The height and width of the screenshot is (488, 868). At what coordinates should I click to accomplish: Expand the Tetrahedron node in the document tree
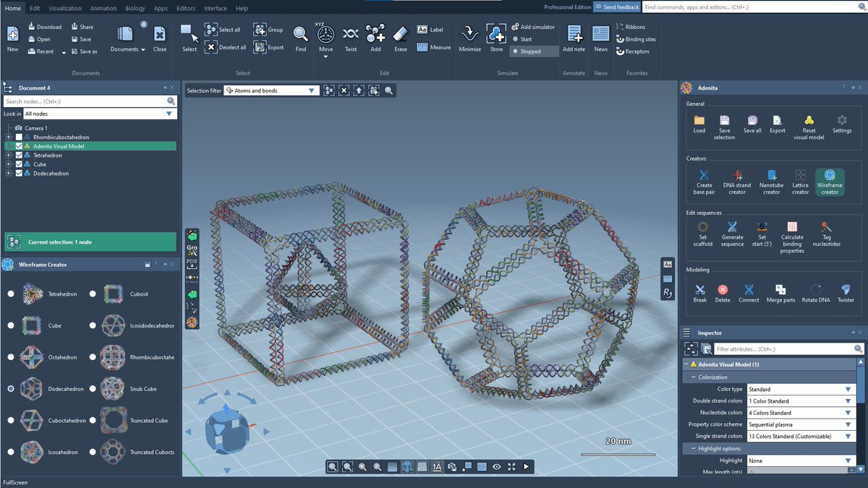[x=9, y=155]
